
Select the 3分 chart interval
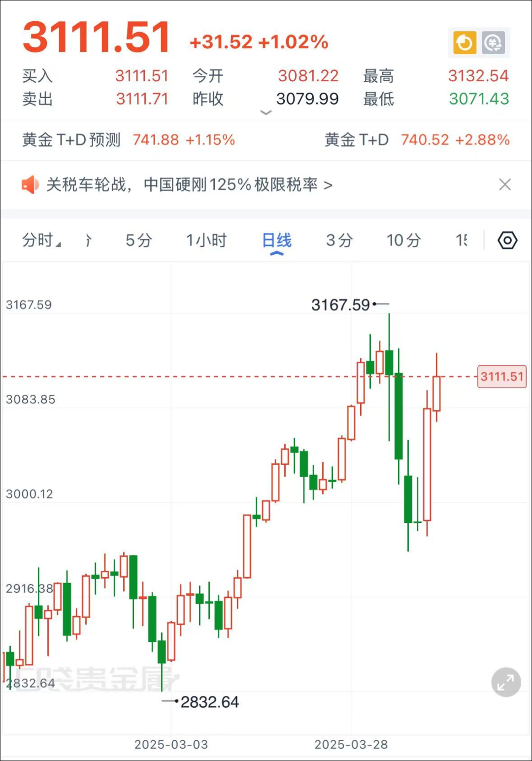click(x=339, y=241)
